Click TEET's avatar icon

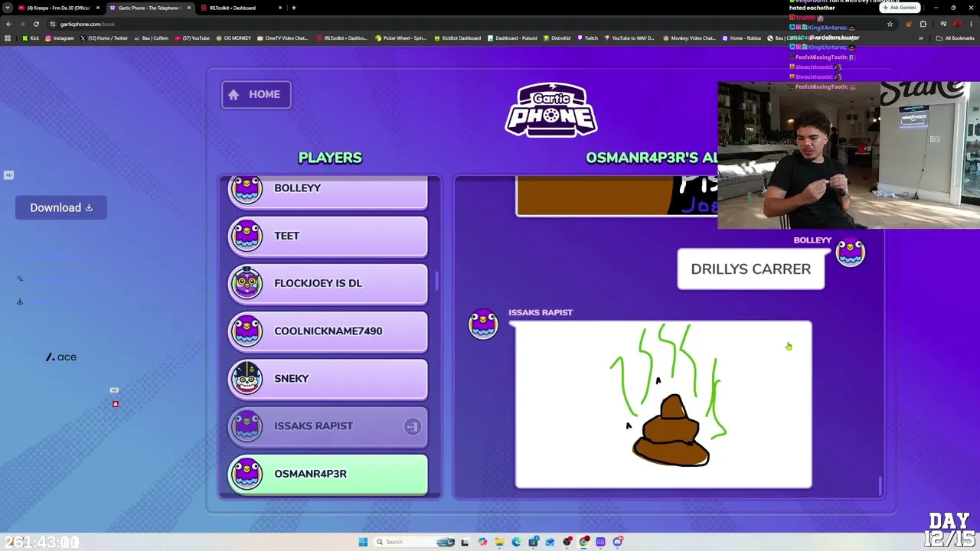pyautogui.click(x=247, y=236)
